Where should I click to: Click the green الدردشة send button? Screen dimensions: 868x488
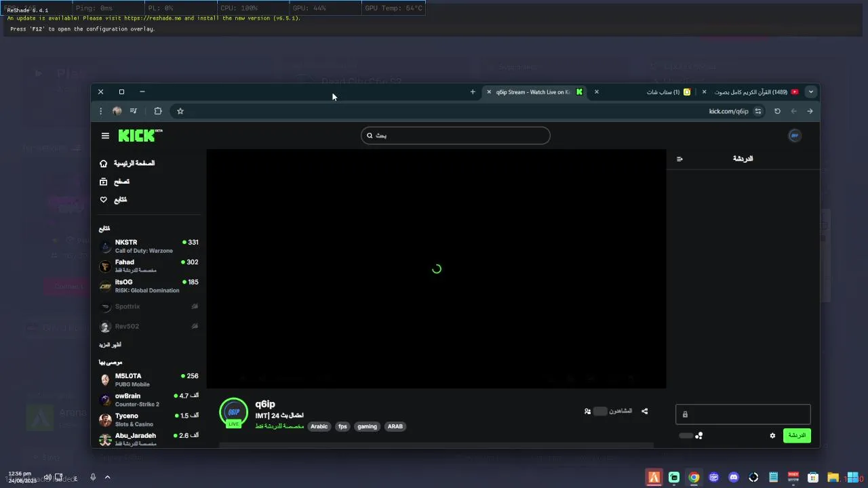[797, 436]
